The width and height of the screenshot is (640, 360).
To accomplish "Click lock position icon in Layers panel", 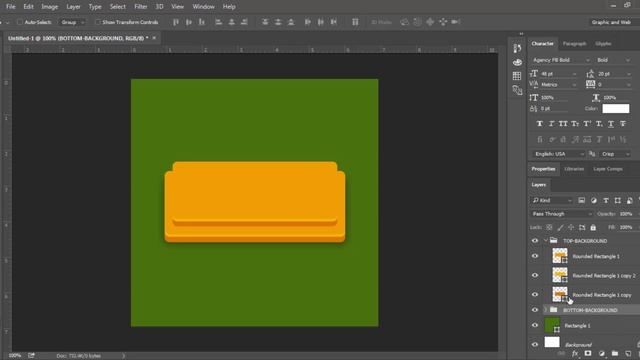I will point(571,227).
